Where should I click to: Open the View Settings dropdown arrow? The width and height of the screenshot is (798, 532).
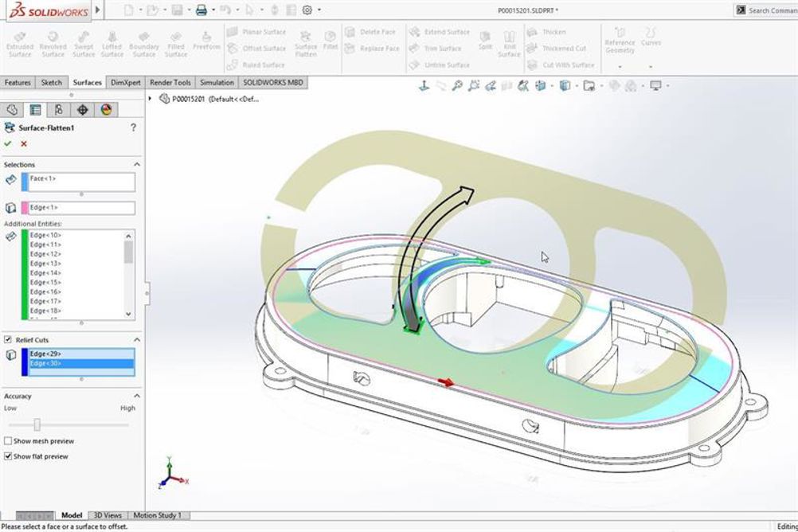[667, 86]
